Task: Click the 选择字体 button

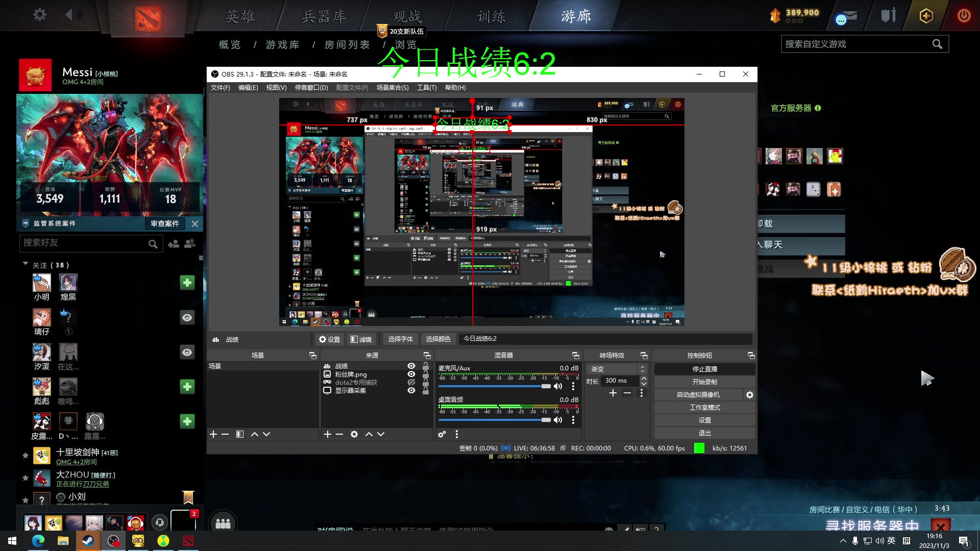Action: click(400, 339)
